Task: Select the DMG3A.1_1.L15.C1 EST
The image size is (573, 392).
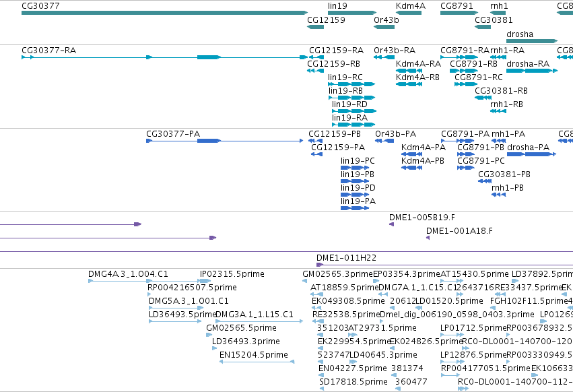Action: (259, 321)
